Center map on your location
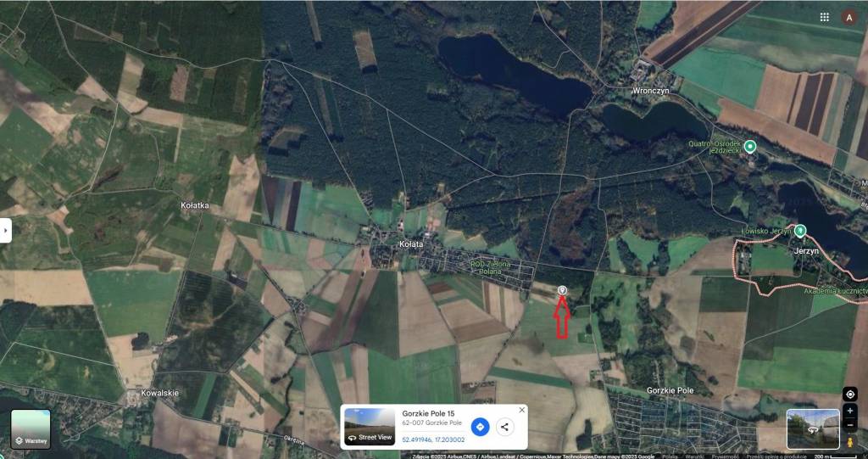 (849, 395)
